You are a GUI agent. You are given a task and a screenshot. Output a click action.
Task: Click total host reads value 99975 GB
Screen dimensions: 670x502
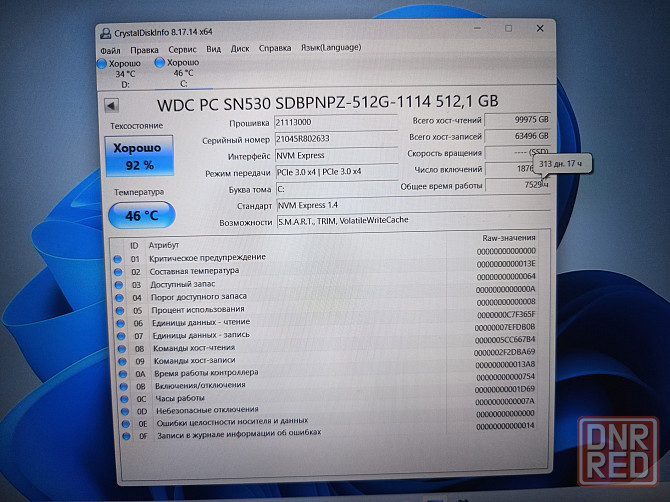click(x=517, y=120)
